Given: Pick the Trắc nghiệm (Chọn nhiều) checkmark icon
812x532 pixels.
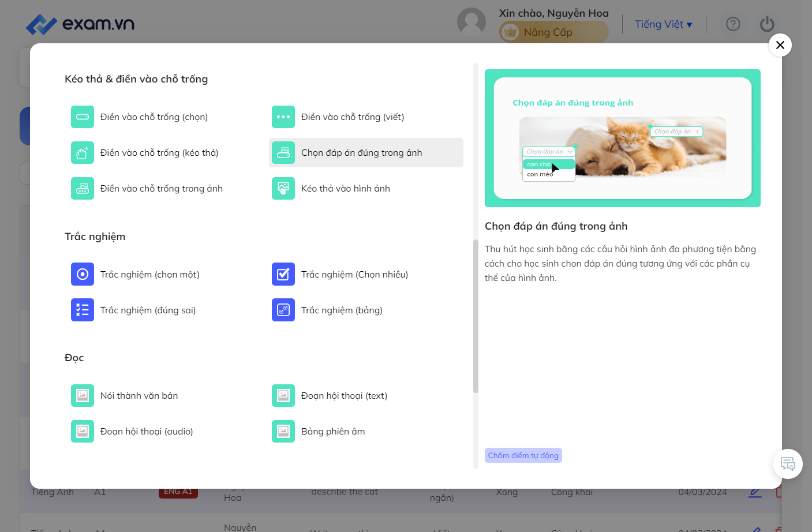Looking at the screenshot, I should 283,274.
